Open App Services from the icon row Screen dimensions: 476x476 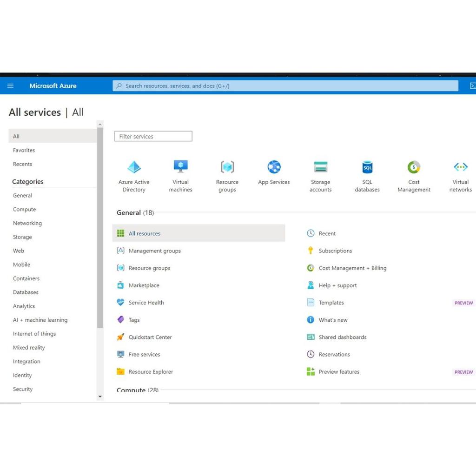(273, 166)
